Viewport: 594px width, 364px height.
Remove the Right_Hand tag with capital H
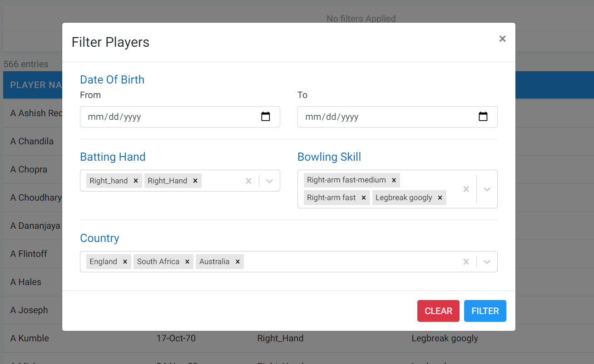195,181
